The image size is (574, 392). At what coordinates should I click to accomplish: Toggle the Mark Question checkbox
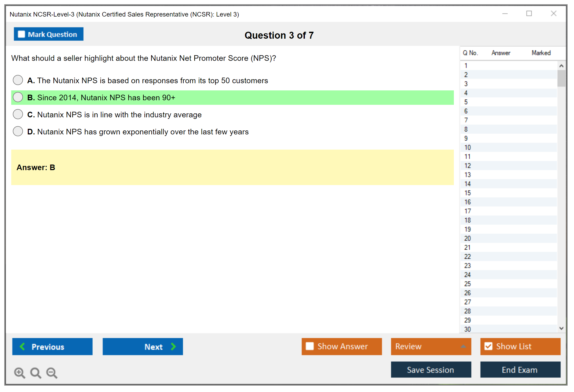pyautogui.click(x=21, y=34)
